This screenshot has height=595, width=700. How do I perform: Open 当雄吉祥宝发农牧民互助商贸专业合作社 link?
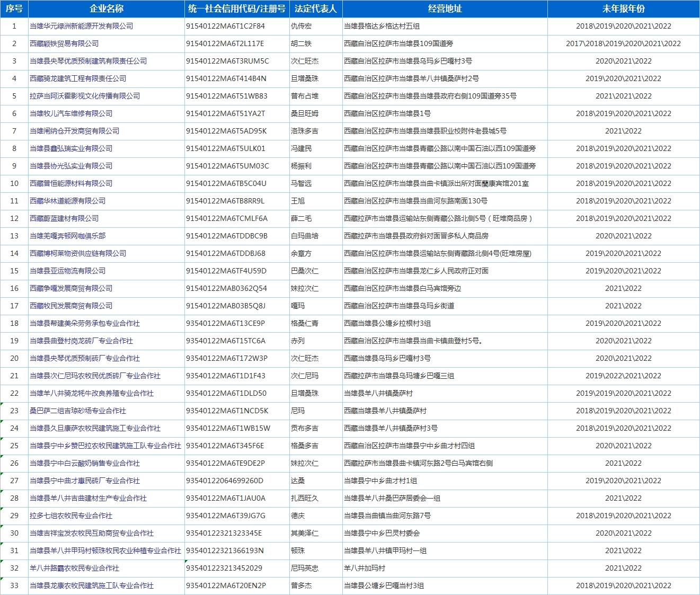pos(92,533)
